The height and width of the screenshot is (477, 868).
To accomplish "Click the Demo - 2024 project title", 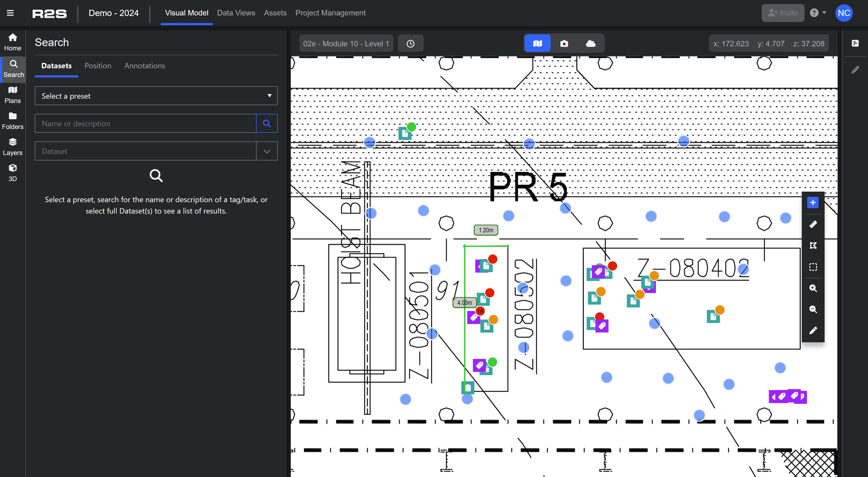I will click(x=114, y=13).
